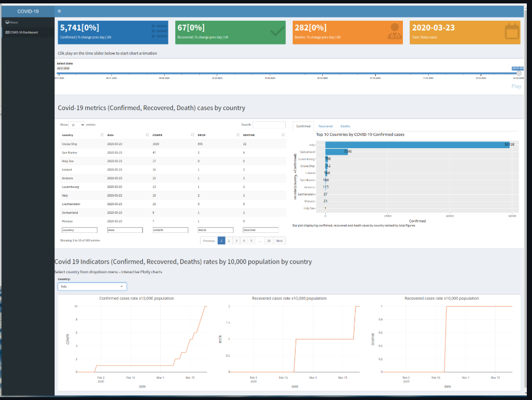Image resolution: width=532 pixels, height=400 pixels.
Task: Switch to the Deaths chart tab
Action: click(x=345, y=126)
